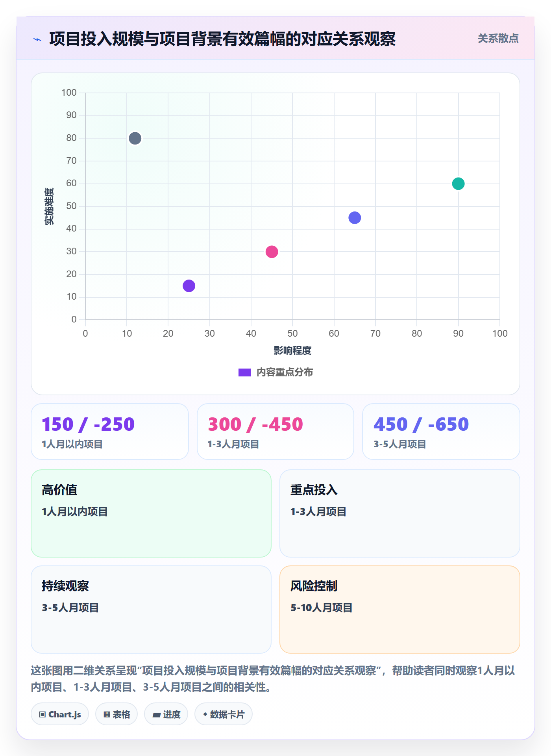The width and height of the screenshot is (551, 756).
Task: Select the teal scatter point at impact 90
Action: 458,183
